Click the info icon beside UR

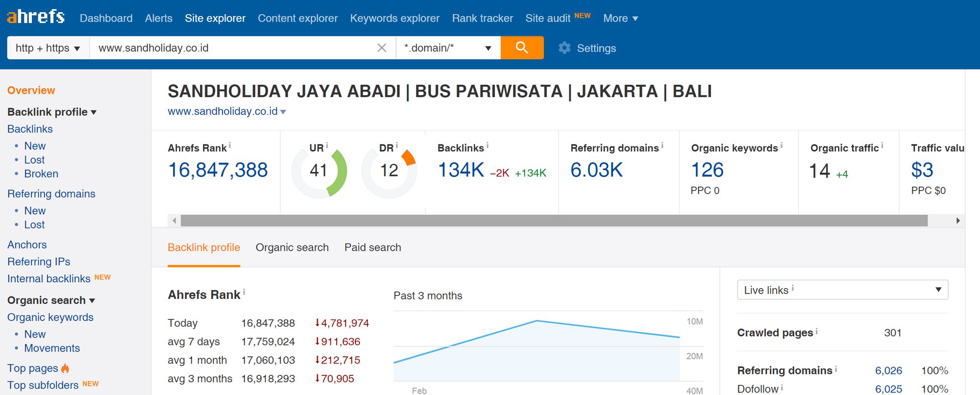(327, 146)
